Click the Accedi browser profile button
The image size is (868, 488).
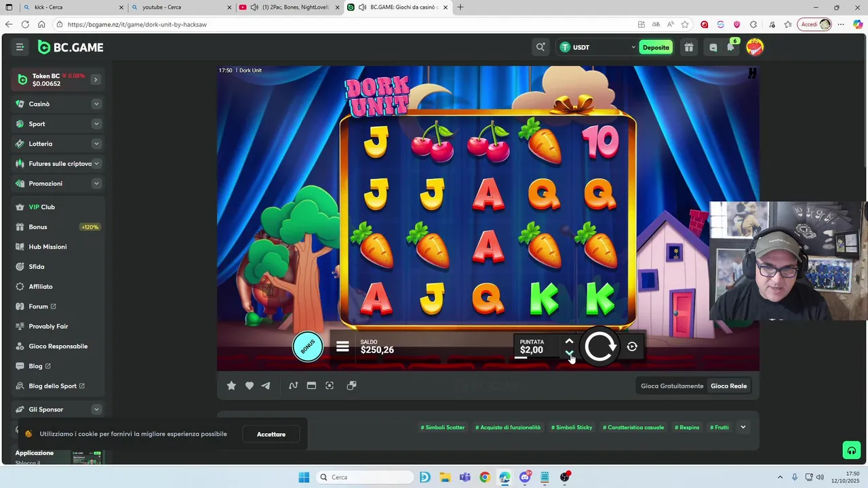tap(815, 24)
